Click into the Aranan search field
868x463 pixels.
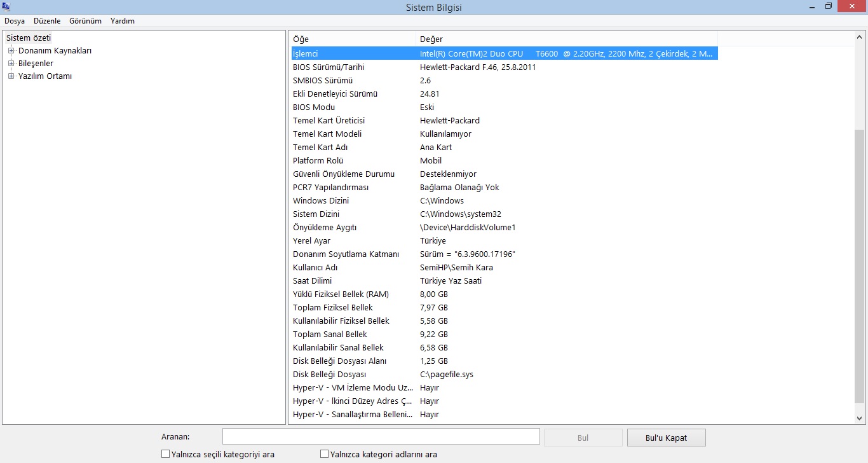click(x=381, y=437)
